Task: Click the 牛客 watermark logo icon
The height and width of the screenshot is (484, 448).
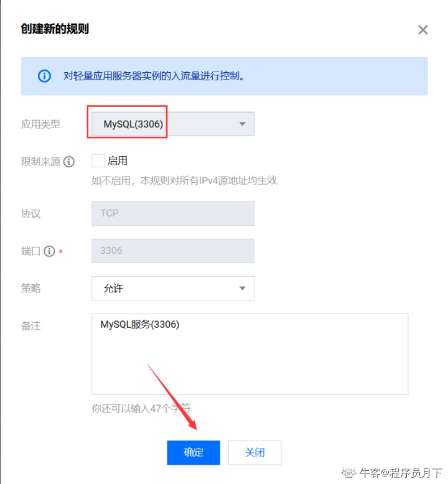Action: coord(348,472)
